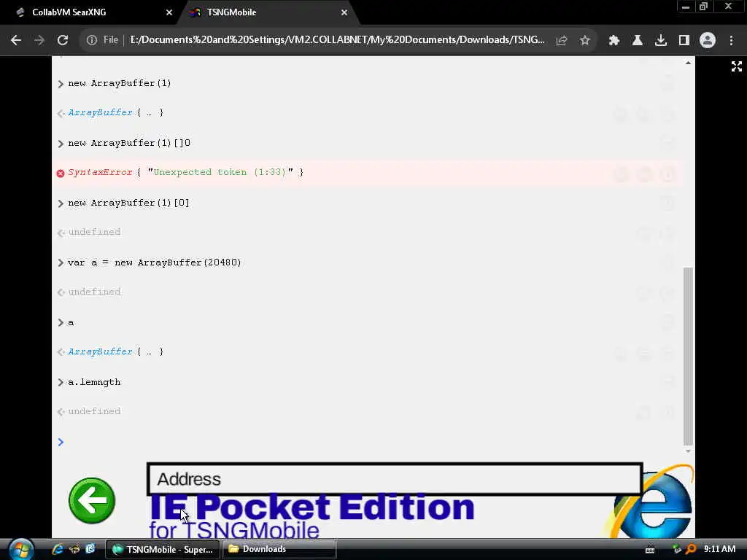This screenshot has height=560, width=747.
Task: Close the TSNGMobile tab
Action: [x=344, y=12]
